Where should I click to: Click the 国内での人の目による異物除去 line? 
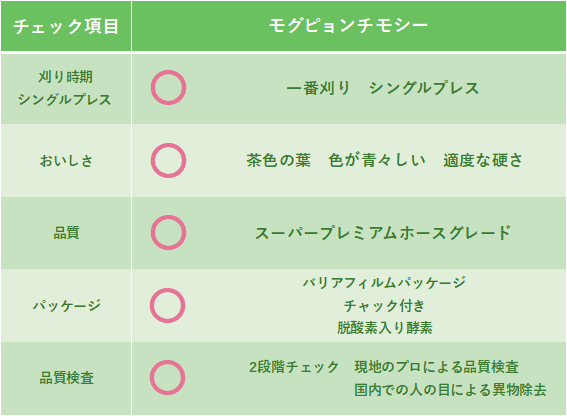tap(450, 390)
